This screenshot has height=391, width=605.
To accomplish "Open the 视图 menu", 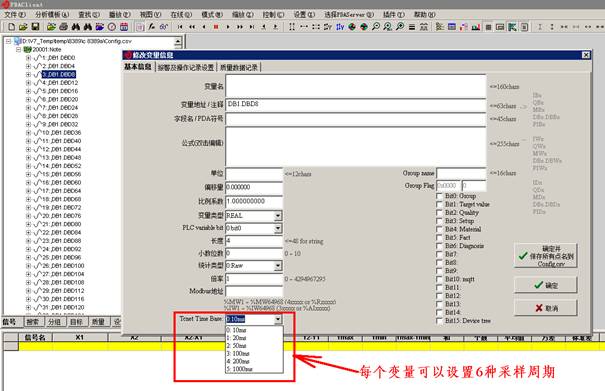I will (150, 14).
